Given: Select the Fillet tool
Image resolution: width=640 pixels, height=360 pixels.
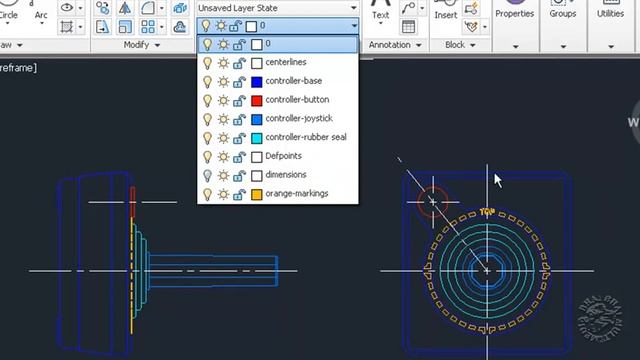Looking at the screenshot, I should pyautogui.click(x=148, y=8).
